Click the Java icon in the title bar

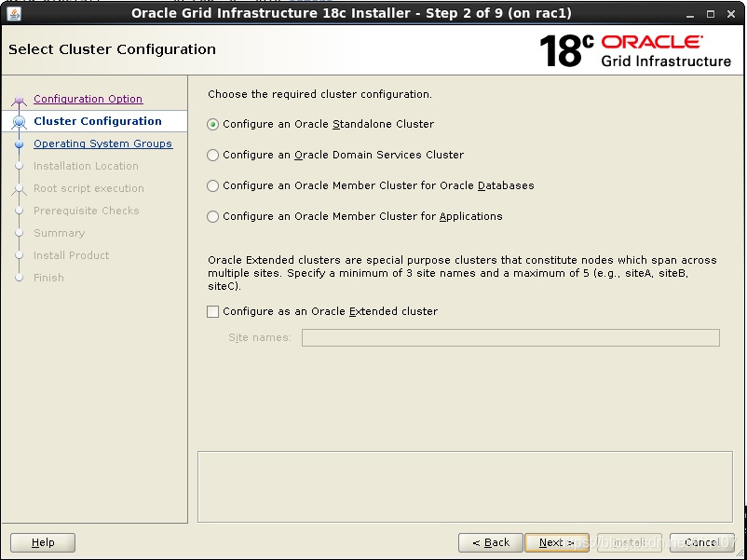tap(14, 13)
